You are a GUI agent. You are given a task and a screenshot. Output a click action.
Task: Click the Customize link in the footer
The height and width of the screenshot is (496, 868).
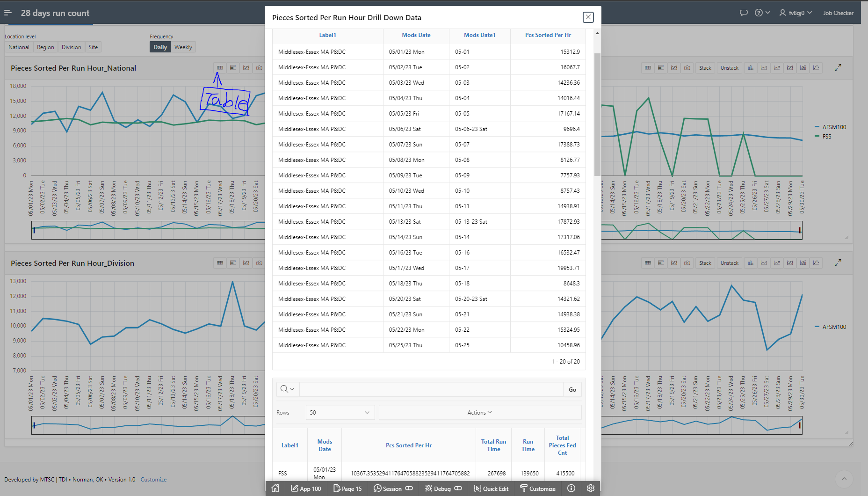tap(153, 480)
